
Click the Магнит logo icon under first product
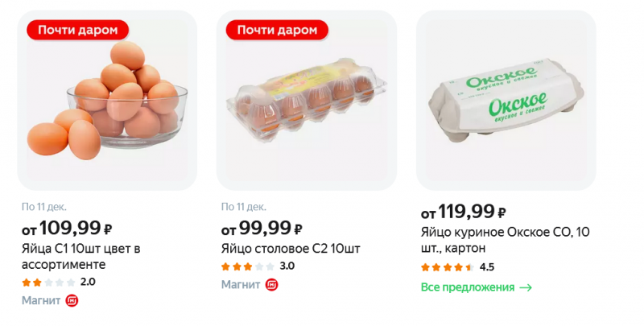coord(72,301)
